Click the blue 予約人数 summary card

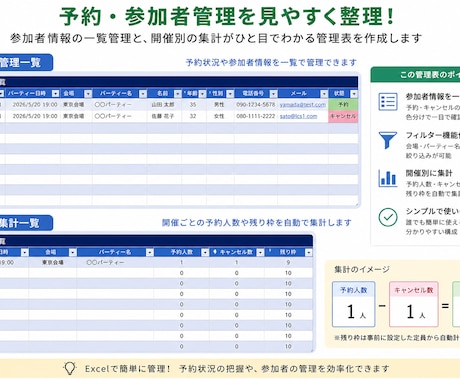click(354, 304)
